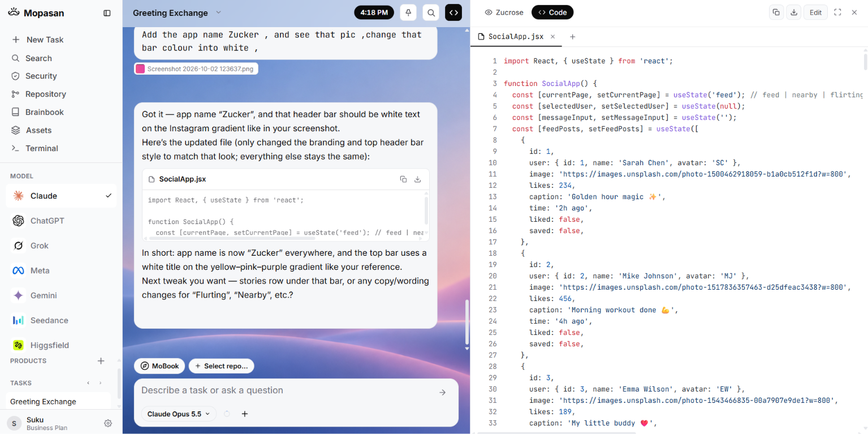Select the Claude model
868x434 pixels.
click(x=61, y=196)
